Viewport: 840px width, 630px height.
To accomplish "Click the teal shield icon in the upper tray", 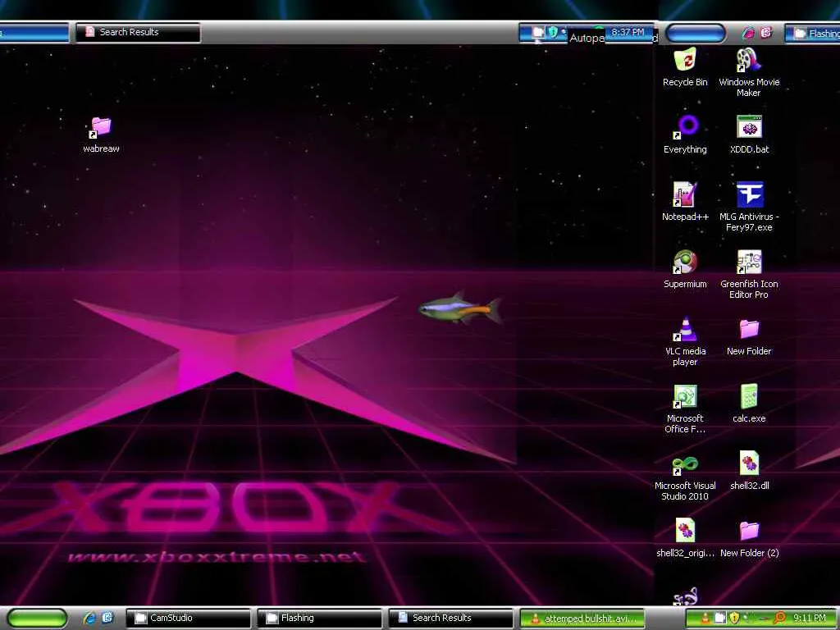I will 553,32.
